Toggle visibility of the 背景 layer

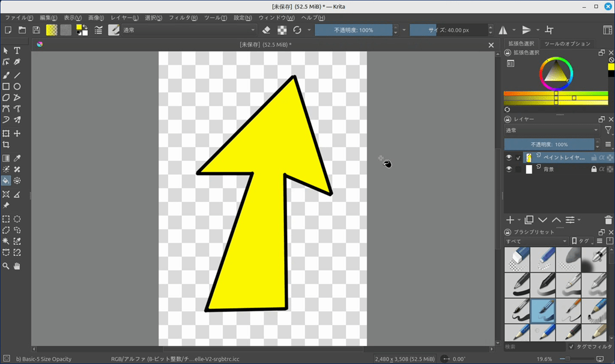coord(509,169)
